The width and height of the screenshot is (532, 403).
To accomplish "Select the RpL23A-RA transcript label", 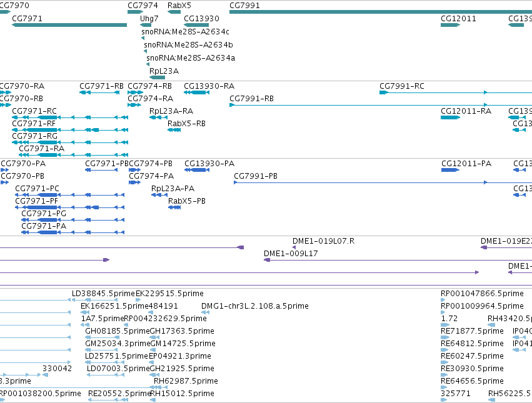I will [x=171, y=111].
